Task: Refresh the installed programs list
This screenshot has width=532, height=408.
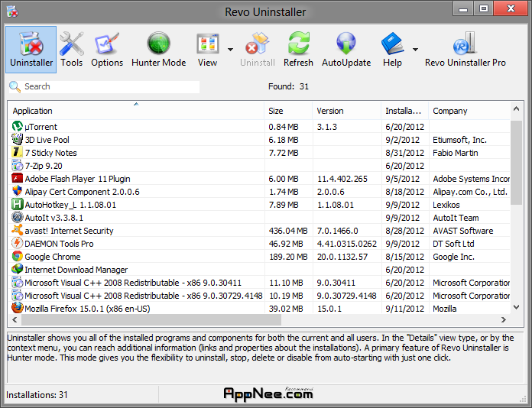Action: [x=298, y=50]
